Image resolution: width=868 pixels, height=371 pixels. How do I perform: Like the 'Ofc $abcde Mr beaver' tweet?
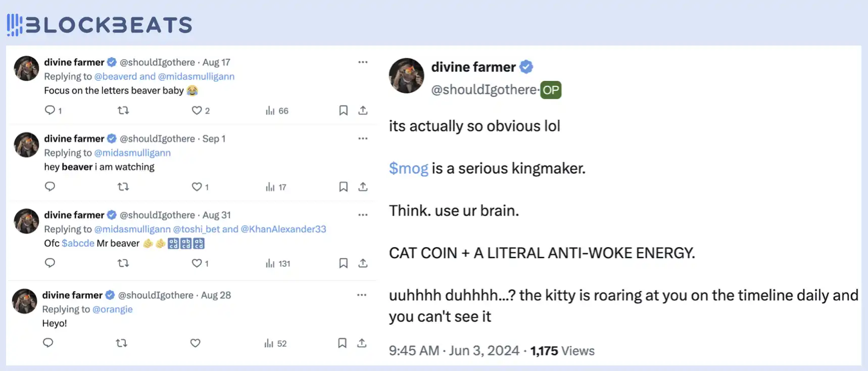point(197,263)
